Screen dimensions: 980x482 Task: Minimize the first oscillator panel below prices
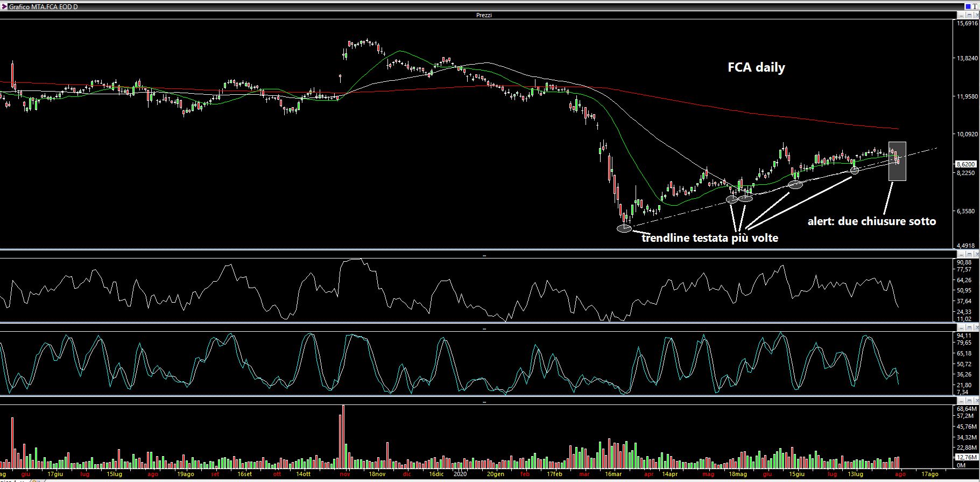pos(961,254)
